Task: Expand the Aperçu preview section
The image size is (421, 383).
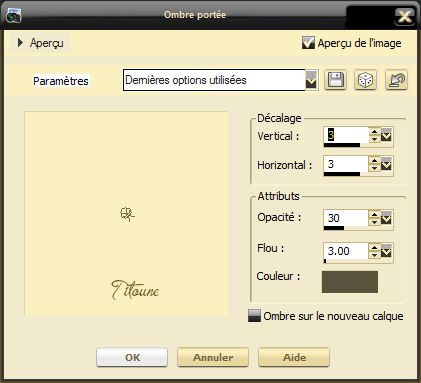Action: click(x=20, y=43)
